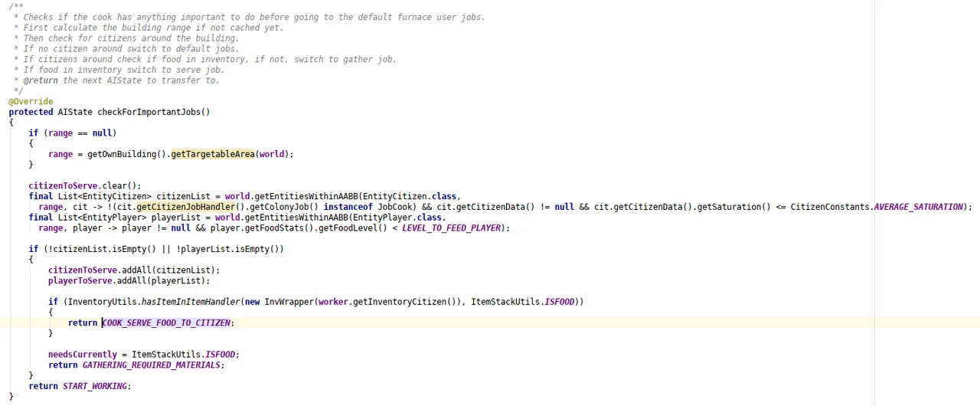Image resolution: width=980 pixels, height=406 pixels.
Task: Select the highlighted getTargetableArea call
Action: [213, 154]
